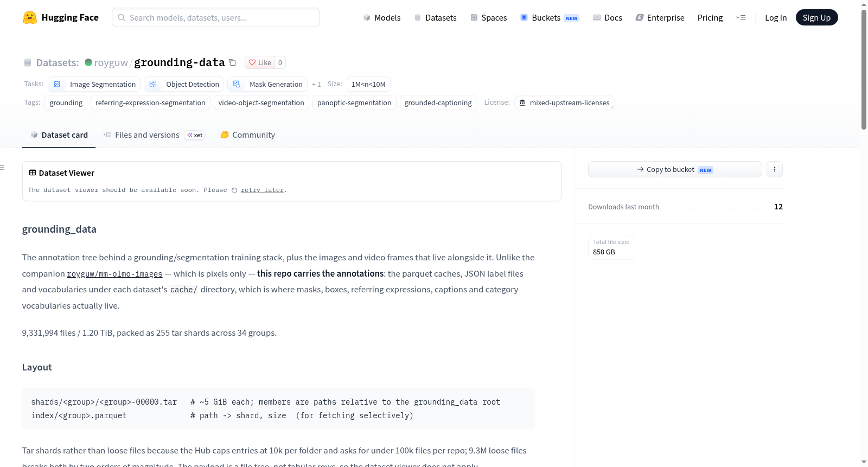This screenshot has width=868, height=467.
Task: Click the Copy to bucket arrow icon
Action: 641,169
